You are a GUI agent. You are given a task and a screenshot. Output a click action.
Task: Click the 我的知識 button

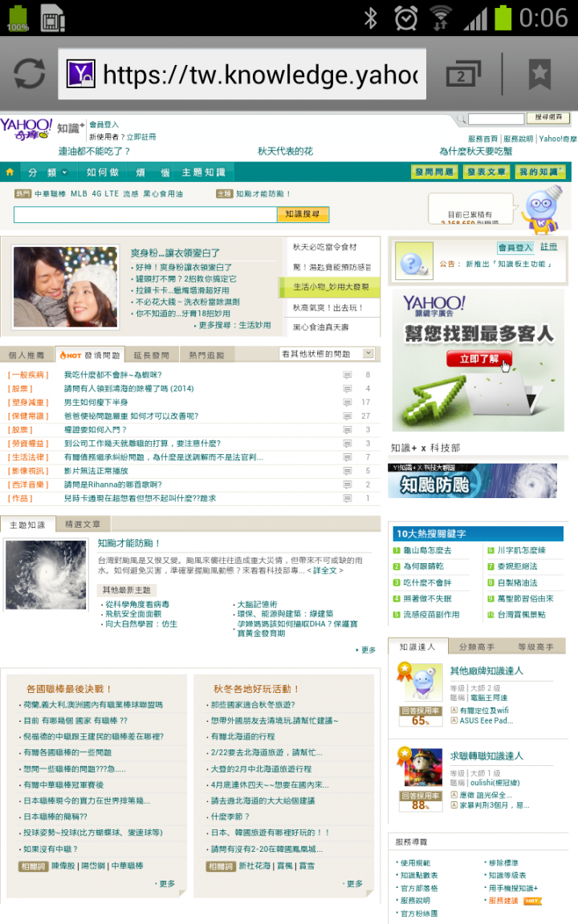(x=539, y=172)
